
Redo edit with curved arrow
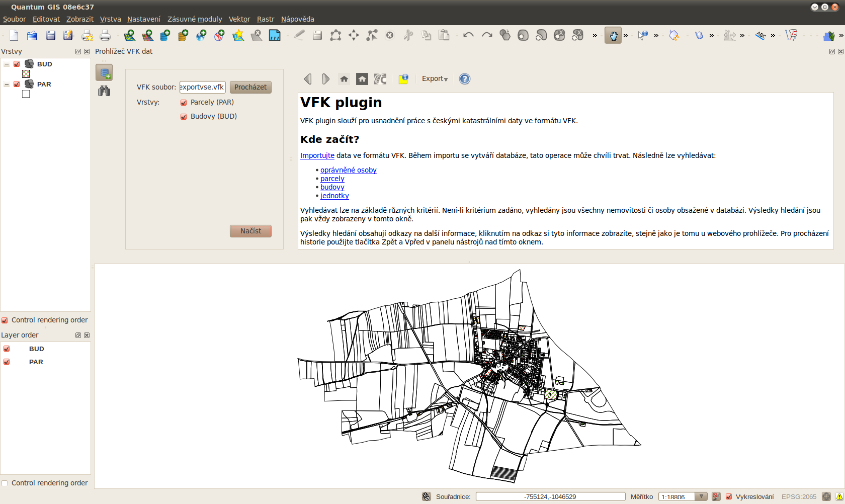487,35
